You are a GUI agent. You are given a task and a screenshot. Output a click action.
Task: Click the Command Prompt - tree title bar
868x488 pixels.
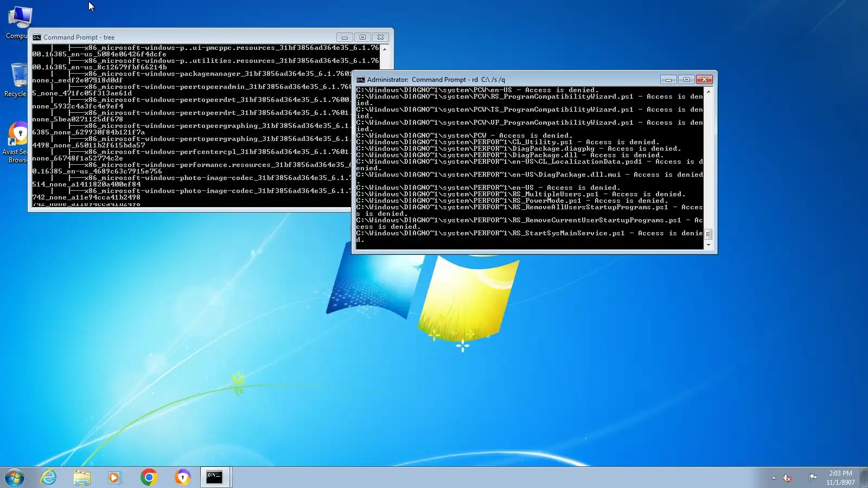point(184,37)
